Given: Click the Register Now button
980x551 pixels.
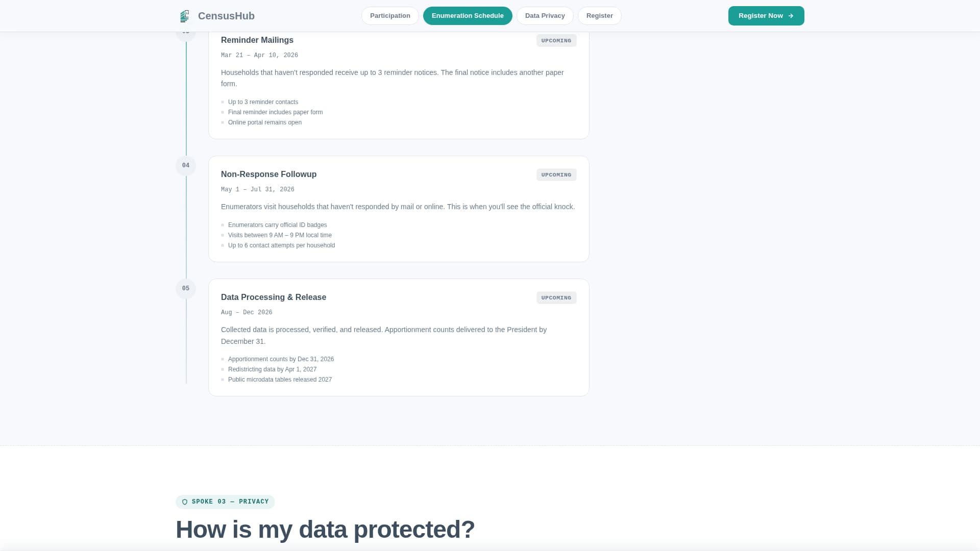Looking at the screenshot, I should [x=766, y=16].
